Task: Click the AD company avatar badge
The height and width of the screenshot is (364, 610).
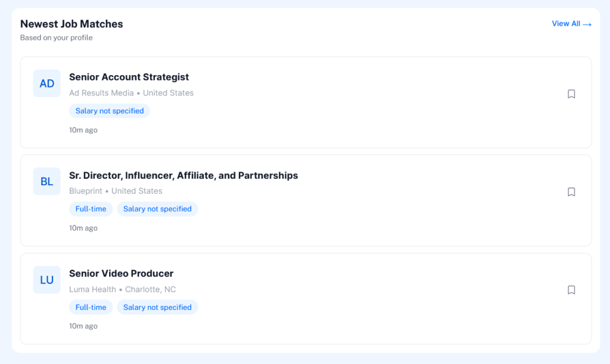Action: [x=46, y=83]
